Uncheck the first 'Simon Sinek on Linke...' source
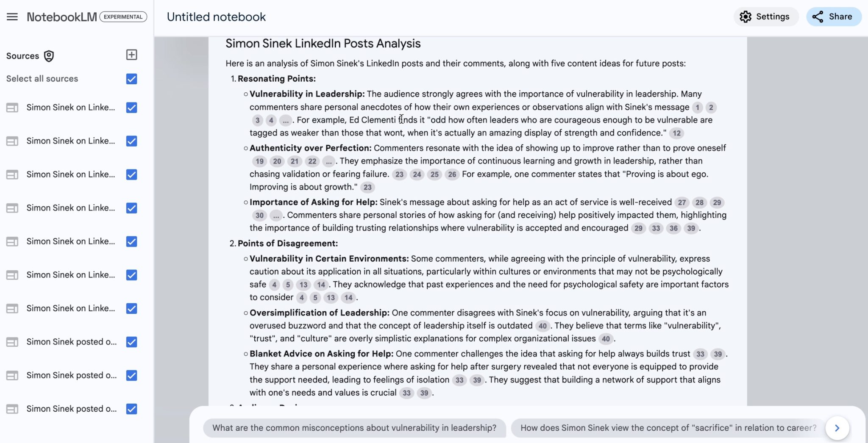Viewport: 868px width, 443px height. tap(131, 108)
